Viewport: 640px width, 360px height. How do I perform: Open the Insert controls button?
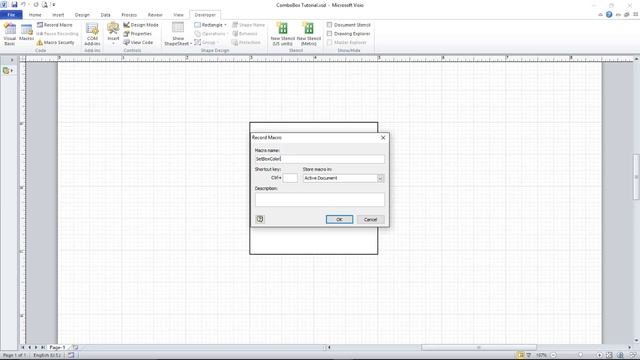(113, 33)
